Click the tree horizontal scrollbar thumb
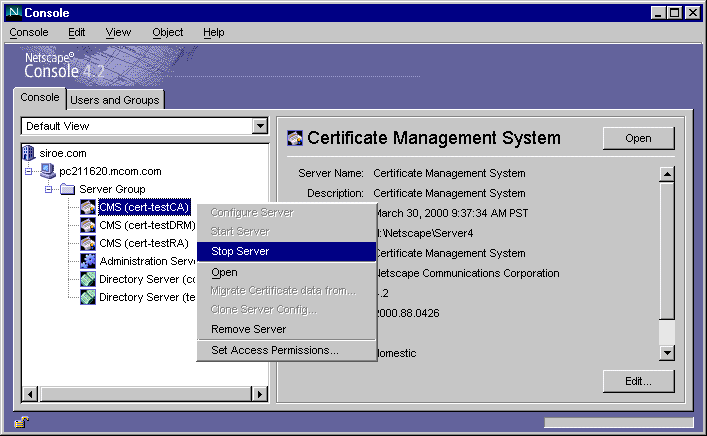The image size is (707, 436). click(x=145, y=394)
